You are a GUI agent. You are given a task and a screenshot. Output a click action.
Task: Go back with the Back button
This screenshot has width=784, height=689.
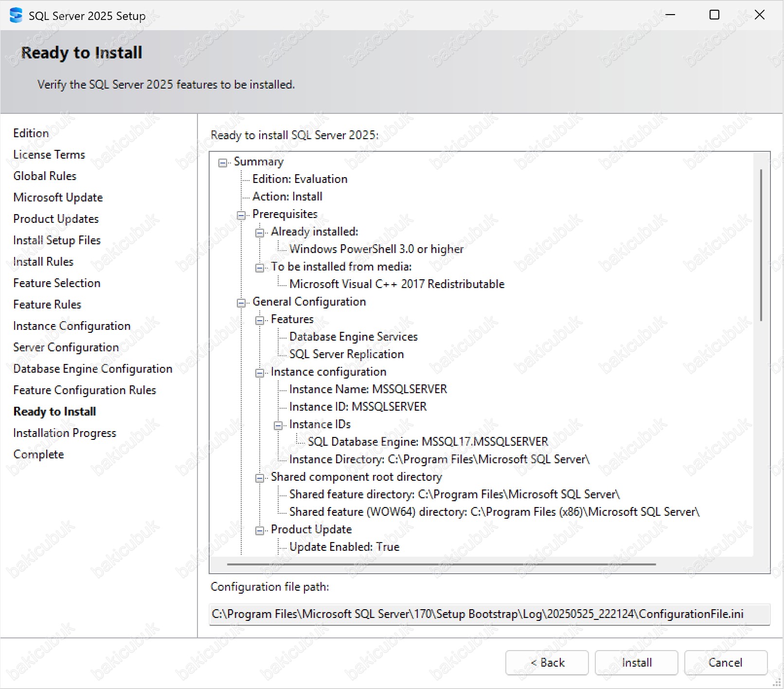tap(547, 663)
